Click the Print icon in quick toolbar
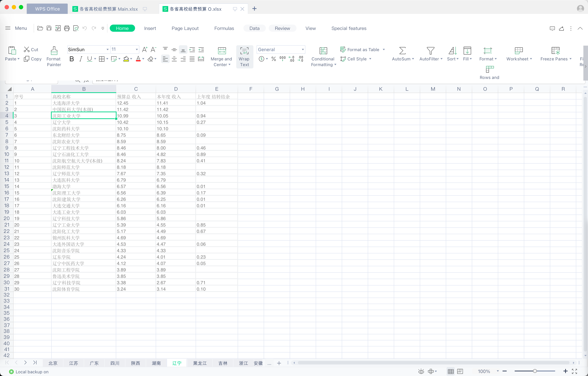 tap(67, 28)
